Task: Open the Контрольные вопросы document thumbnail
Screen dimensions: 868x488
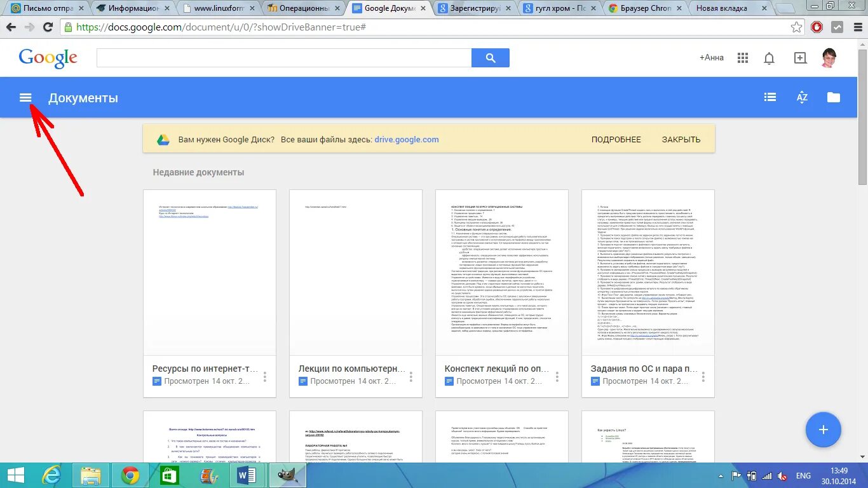Action: [210, 437]
